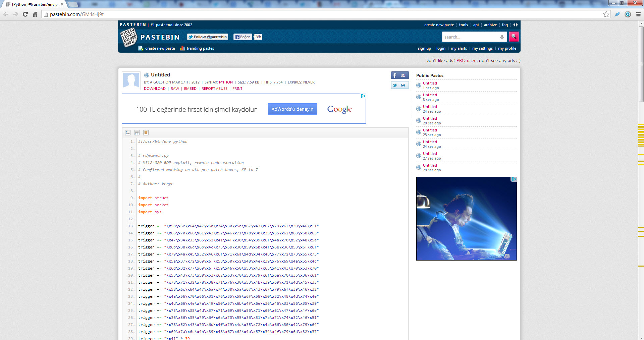The image size is (644, 340).
Task: Click the page vertical scrollbar thumb
Action: coord(641,64)
